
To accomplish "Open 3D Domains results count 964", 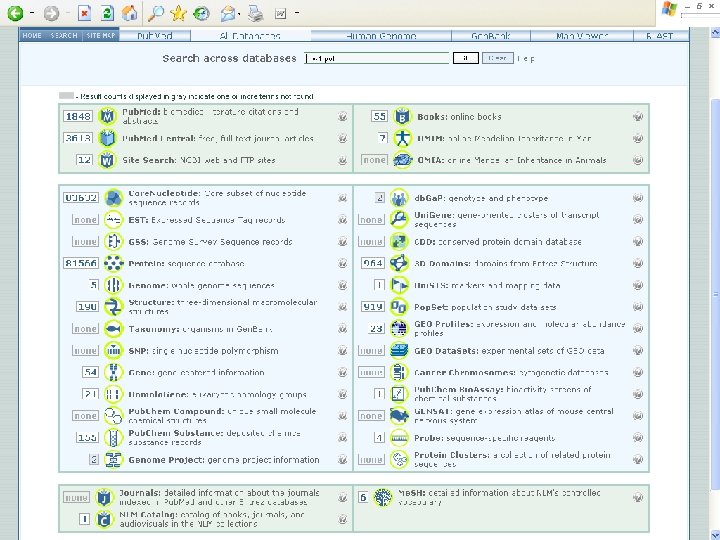I will pyautogui.click(x=372, y=263).
